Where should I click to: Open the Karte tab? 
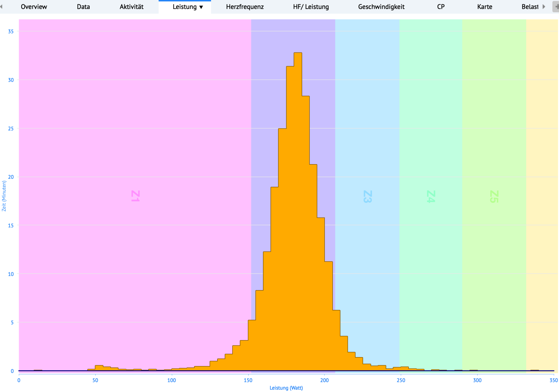(484, 7)
